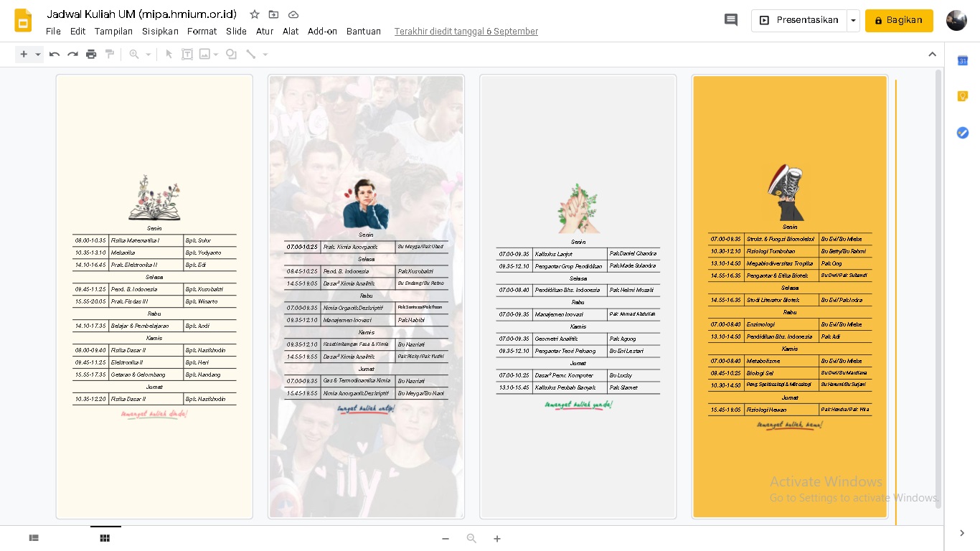
Task: Switch to filmstrip view at the bottom
Action: pyautogui.click(x=34, y=538)
